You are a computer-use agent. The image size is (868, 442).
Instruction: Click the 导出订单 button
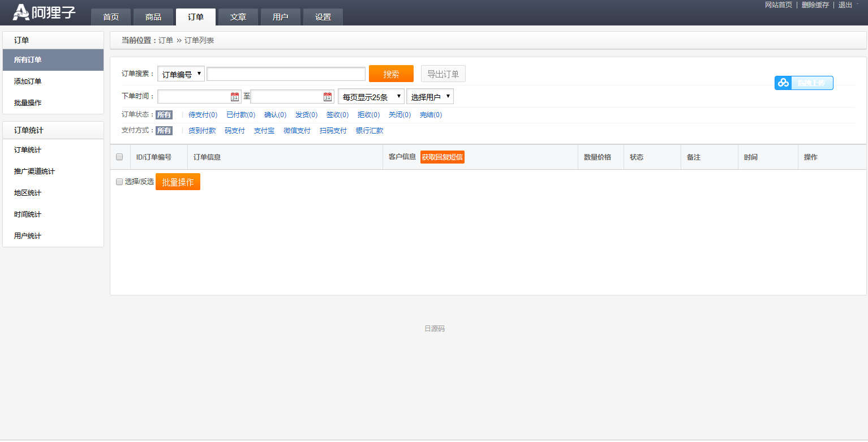pos(443,73)
